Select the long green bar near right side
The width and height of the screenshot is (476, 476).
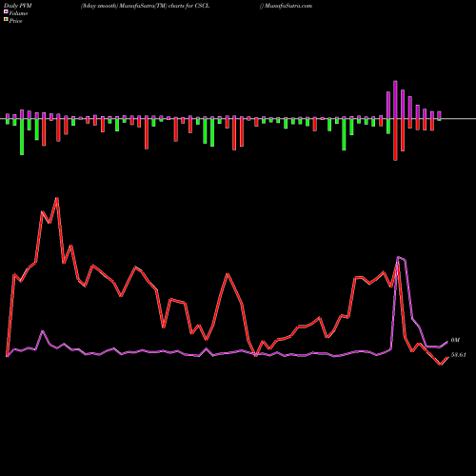pos(344,134)
